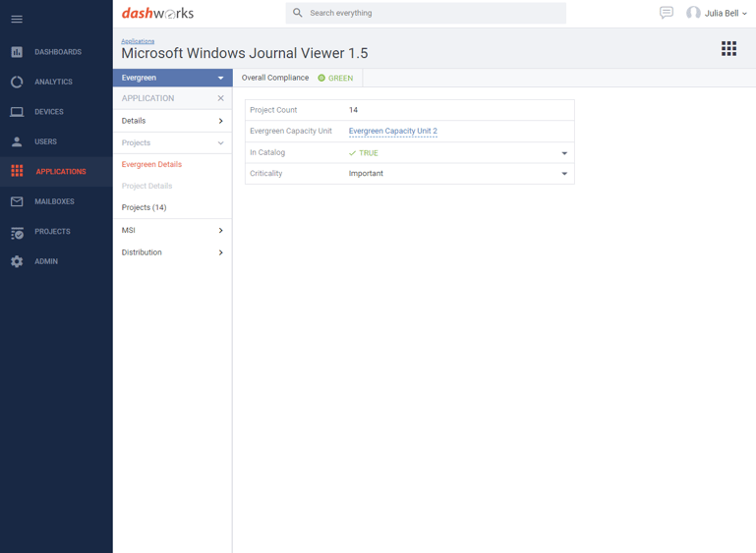Click the Users person icon

coord(17,141)
